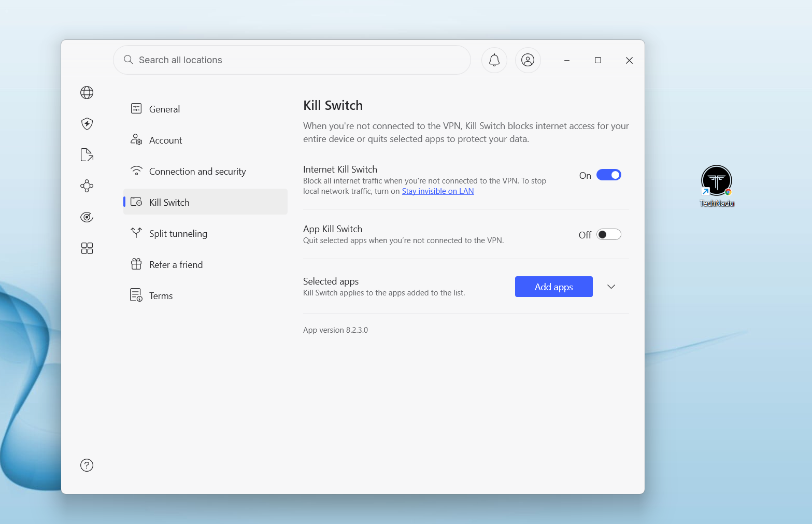Select Account settings menu item
Image resolution: width=812 pixels, height=524 pixels.
coord(205,140)
